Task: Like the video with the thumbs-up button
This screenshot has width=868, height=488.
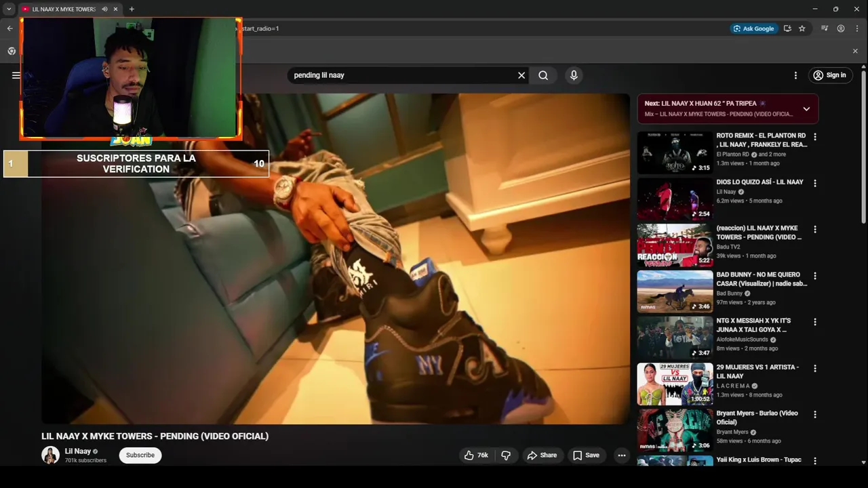Action: tap(476, 455)
